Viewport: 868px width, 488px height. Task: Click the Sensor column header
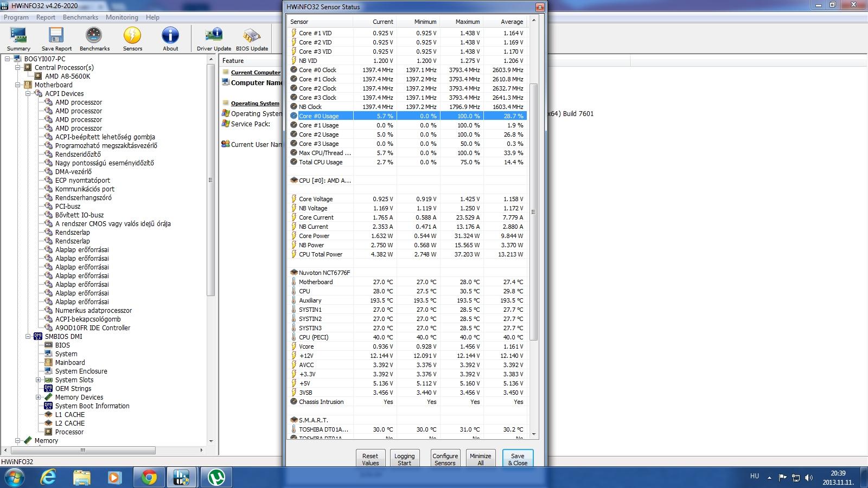tap(320, 22)
